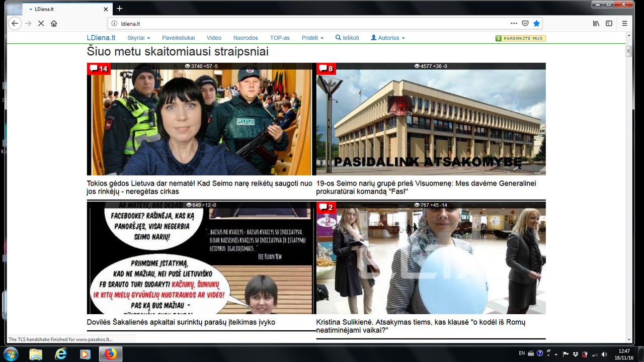Image resolution: width=644 pixels, height=362 pixels.
Task: Open the 2 comments badge on Sulikienė article
Action: [x=326, y=207]
